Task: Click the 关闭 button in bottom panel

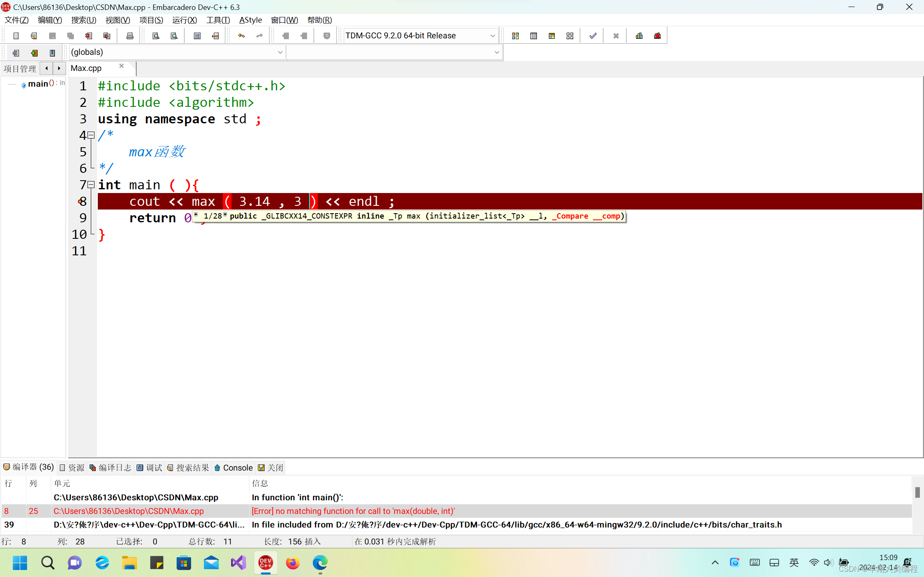Action: tap(271, 467)
